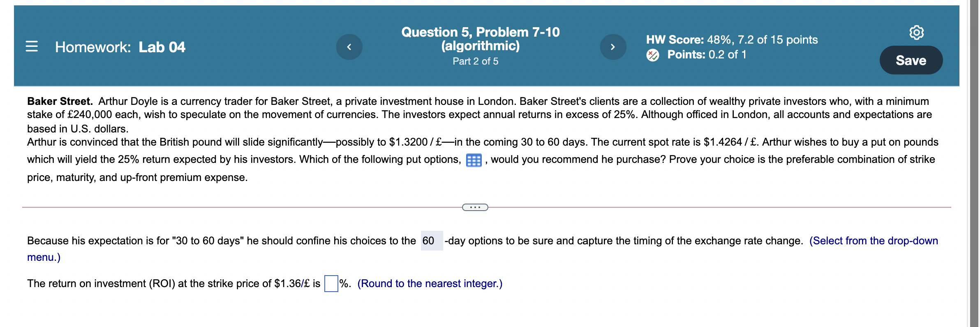Screen dimensions: 980x327
Task: Click the forward chevron near HW Score
Action: 613,47
